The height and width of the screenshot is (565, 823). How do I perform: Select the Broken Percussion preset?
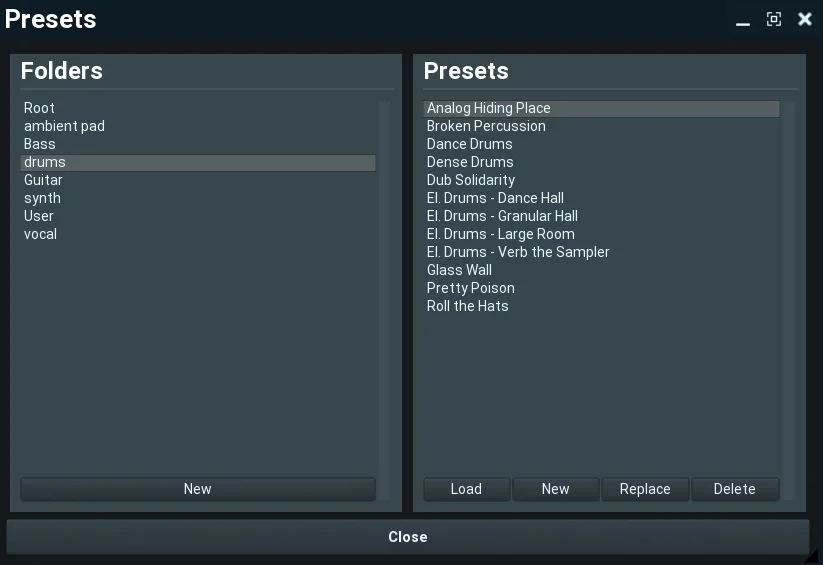[x=486, y=126]
